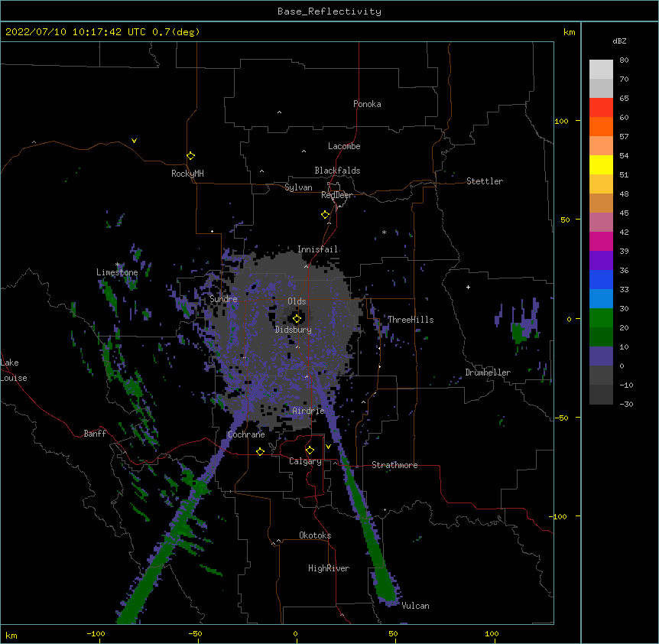
Task: Click the white plus marker west of Drumheller
Action: (x=468, y=287)
